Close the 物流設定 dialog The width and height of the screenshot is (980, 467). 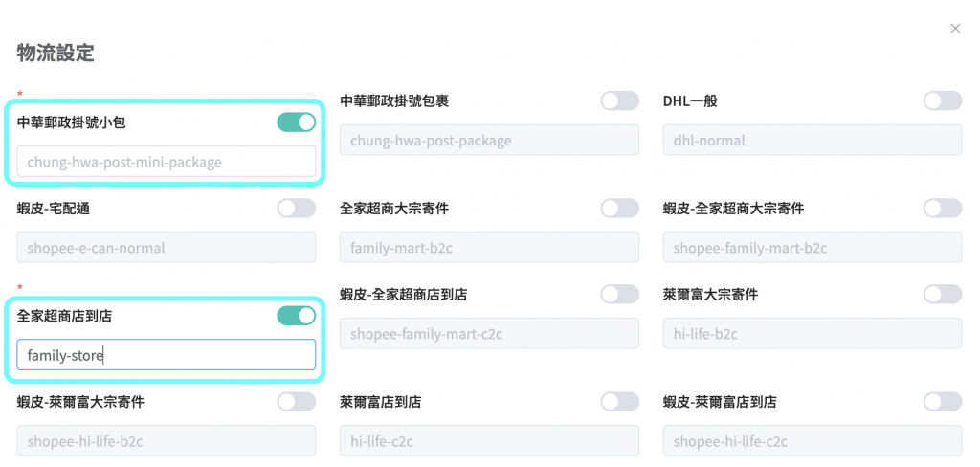coord(955,29)
